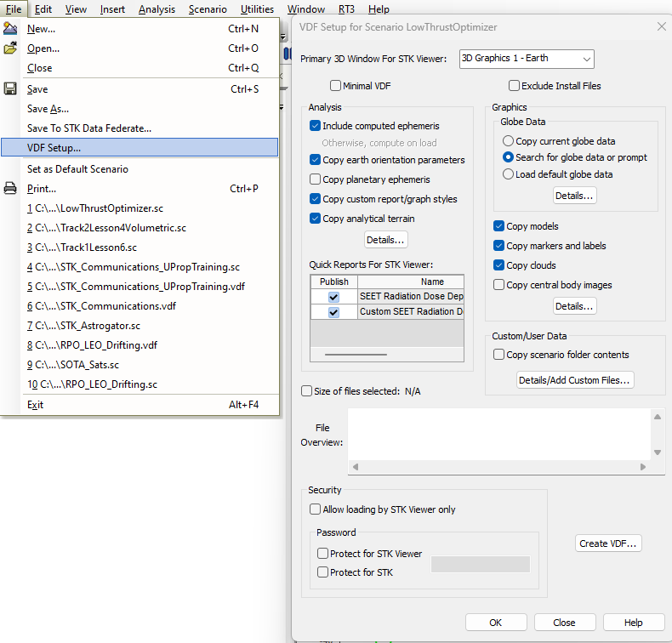Click File Overview scroll down arrow
Image resolution: width=672 pixels, height=643 pixels.
tap(658, 452)
